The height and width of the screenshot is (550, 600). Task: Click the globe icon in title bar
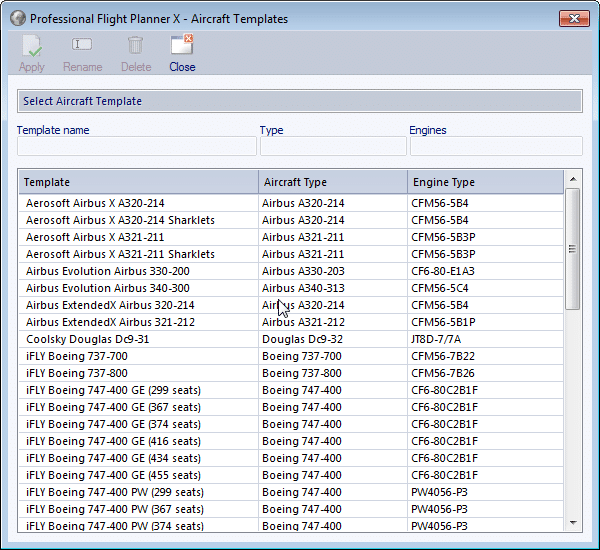(x=17, y=18)
